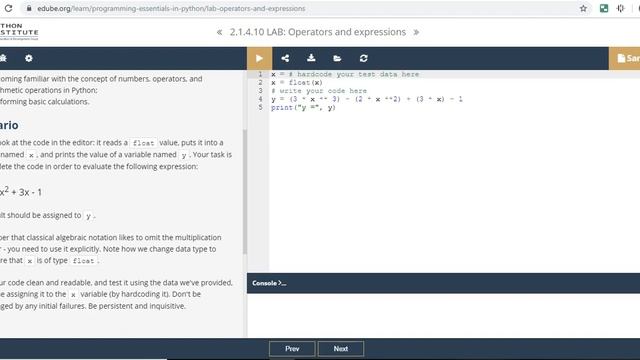
Task: Click the expression '+ 3x - 1'
Action: coord(26,192)
